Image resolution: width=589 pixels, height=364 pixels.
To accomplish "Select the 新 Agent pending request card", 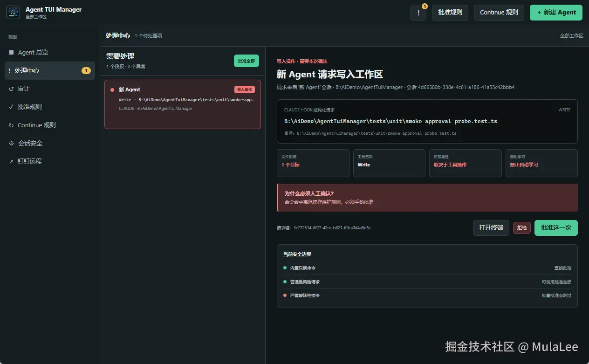I will point(183,104).
